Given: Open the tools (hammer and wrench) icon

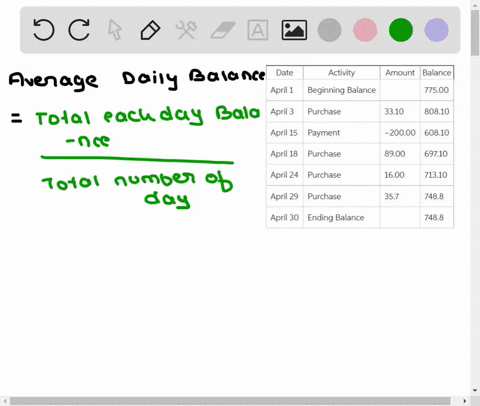Looking at the screenshot, I should pos(186,30).
